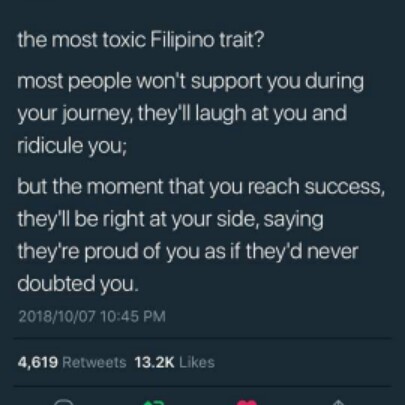Viewport: 405px width, 405px height.
Task: Open the 4,619 Retweets list
Action: (x=72, y=362)
